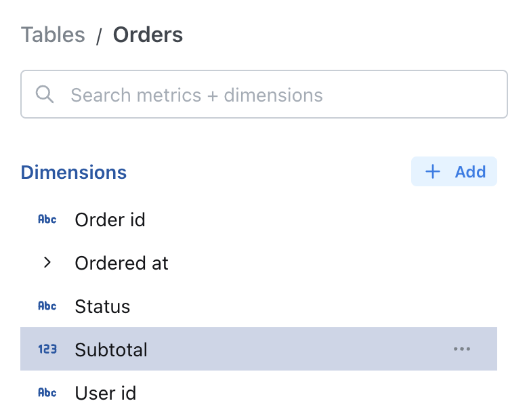Viewport: 527px width, 420px height.
Task: Select the Ordered at dimension label
Action: [x=122, y=263]
